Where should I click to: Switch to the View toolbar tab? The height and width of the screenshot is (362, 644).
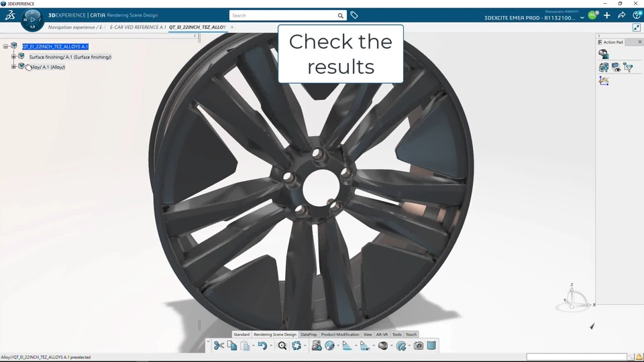click(x=368, y=335)
